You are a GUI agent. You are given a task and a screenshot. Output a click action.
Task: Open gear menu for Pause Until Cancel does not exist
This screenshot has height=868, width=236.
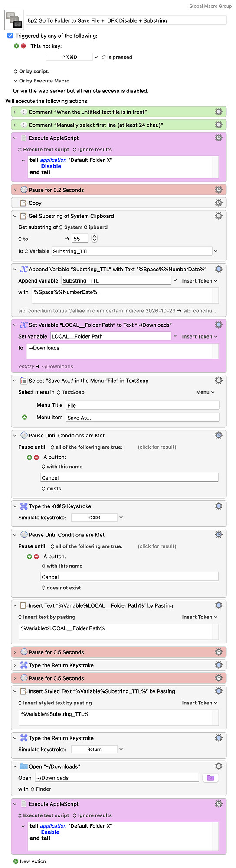pos(219,535)
